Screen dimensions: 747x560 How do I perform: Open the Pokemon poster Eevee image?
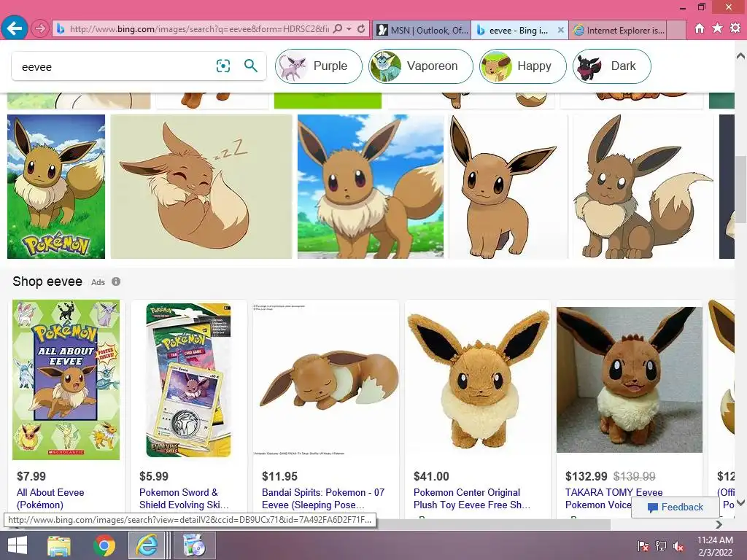coord(56,187)
